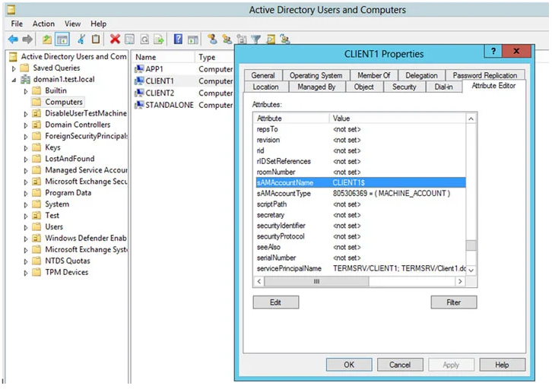Screen dimensions: 552x392
Task: Switch to the Delegation tab
Action: (421, 75)
